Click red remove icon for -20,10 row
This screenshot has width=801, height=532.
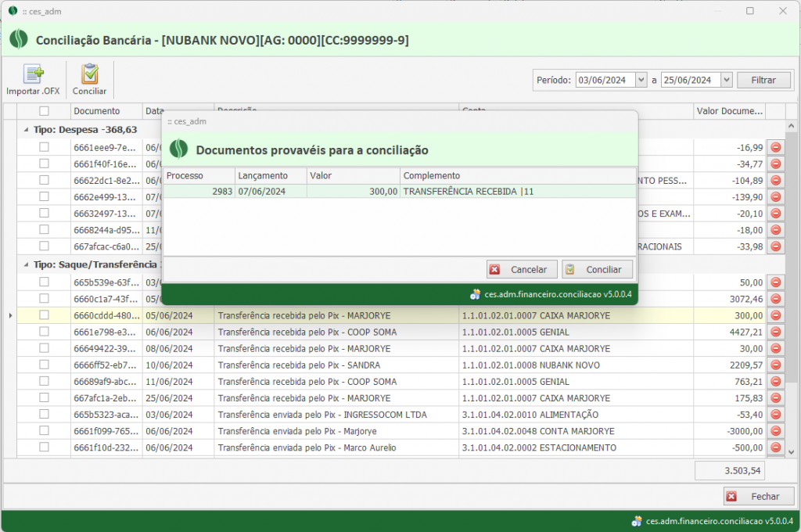coord(775,214)
